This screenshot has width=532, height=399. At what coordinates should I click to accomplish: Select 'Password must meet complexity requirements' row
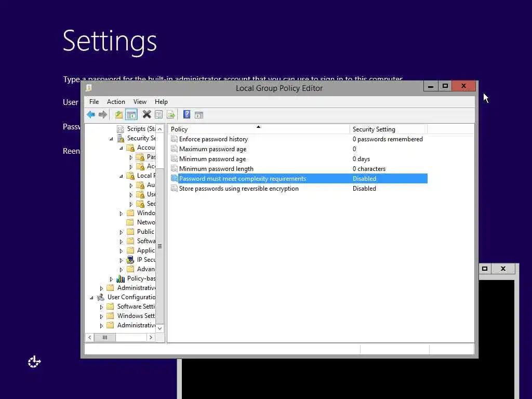299,179
